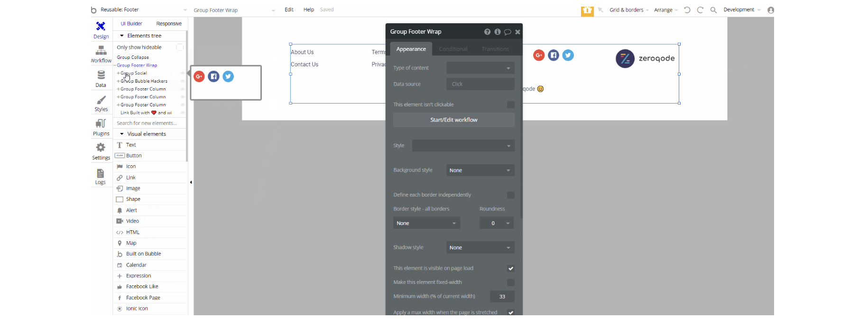Switch to the Responsive tab
This screenshot has height=320, width=868.
(x=169, y=24)
